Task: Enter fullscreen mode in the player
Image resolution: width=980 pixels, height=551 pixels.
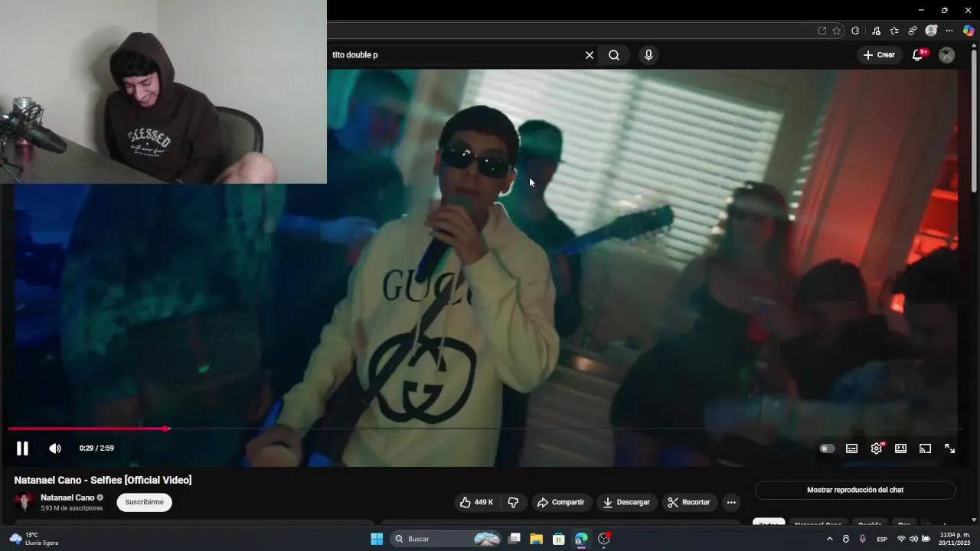Action: 949,448
